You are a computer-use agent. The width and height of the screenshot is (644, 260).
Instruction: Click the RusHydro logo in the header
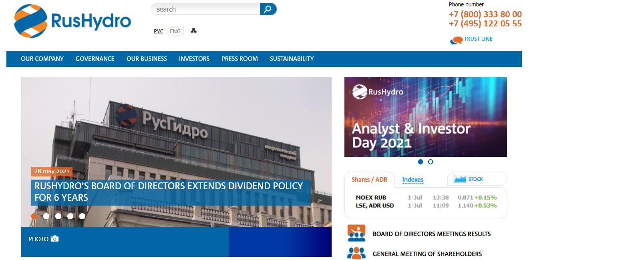click(72, 21)
